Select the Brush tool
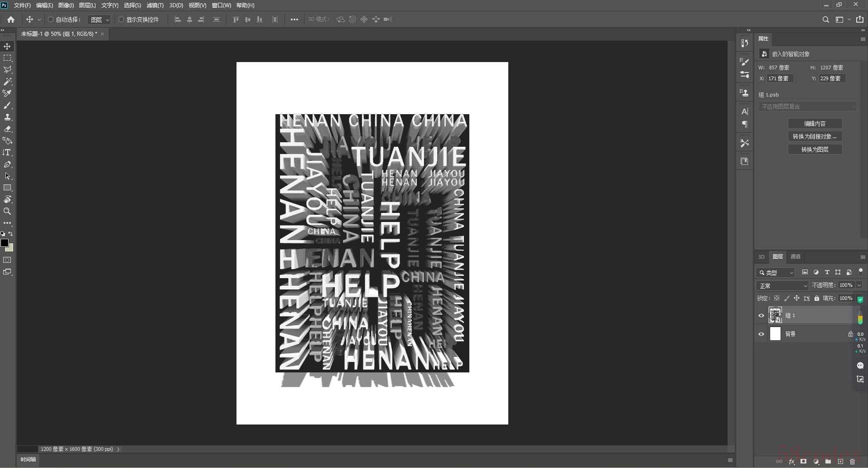Image resolution: width=868 pixels, height=468 pixels. [7, 106]
